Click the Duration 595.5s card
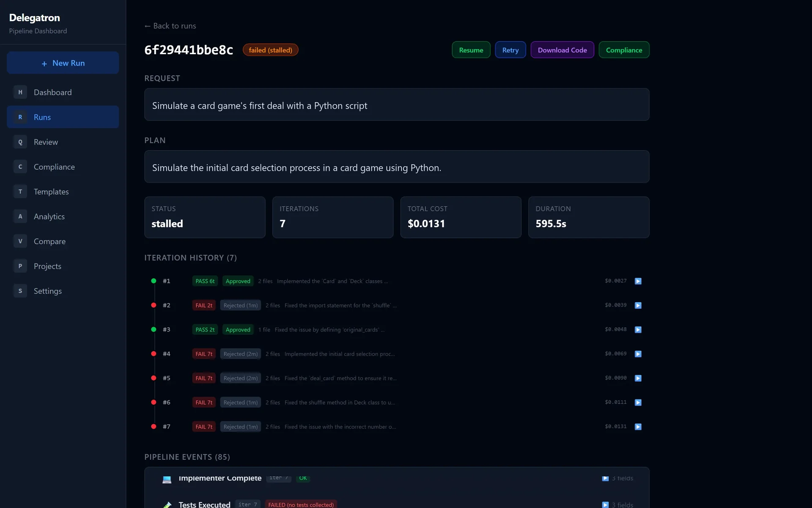This screenshot has height=508, width=812. pyautogui.click(x=589, y=217)
